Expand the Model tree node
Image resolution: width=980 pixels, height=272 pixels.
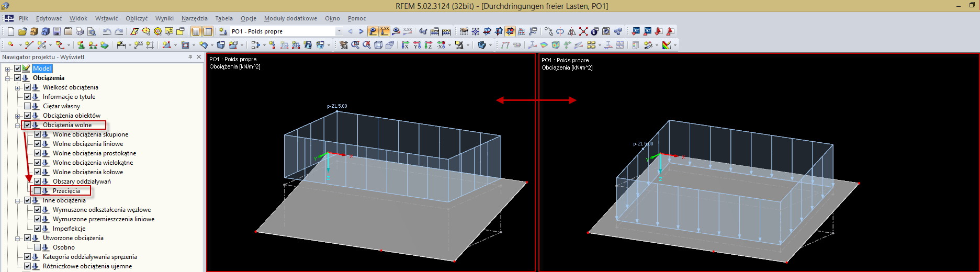(x=8, y=69)
